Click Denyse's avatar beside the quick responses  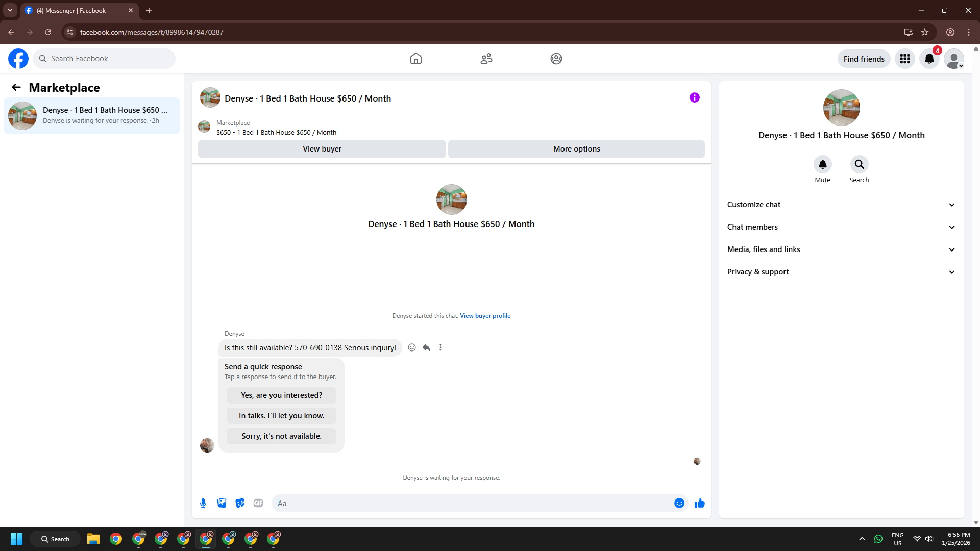(207, 445)
